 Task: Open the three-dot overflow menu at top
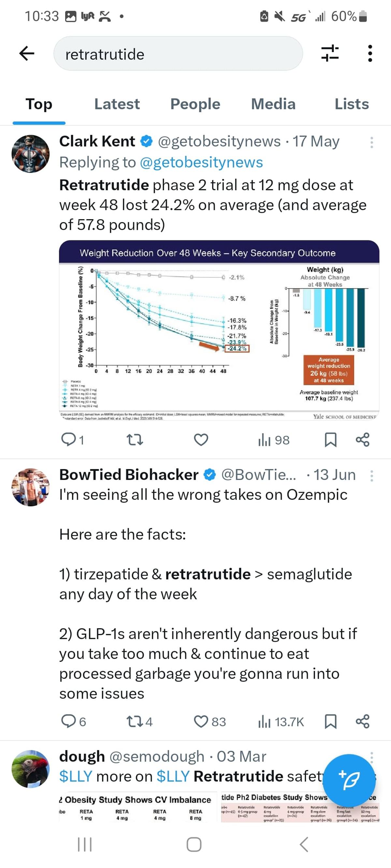pyautogui.click(x=370, y=53)
